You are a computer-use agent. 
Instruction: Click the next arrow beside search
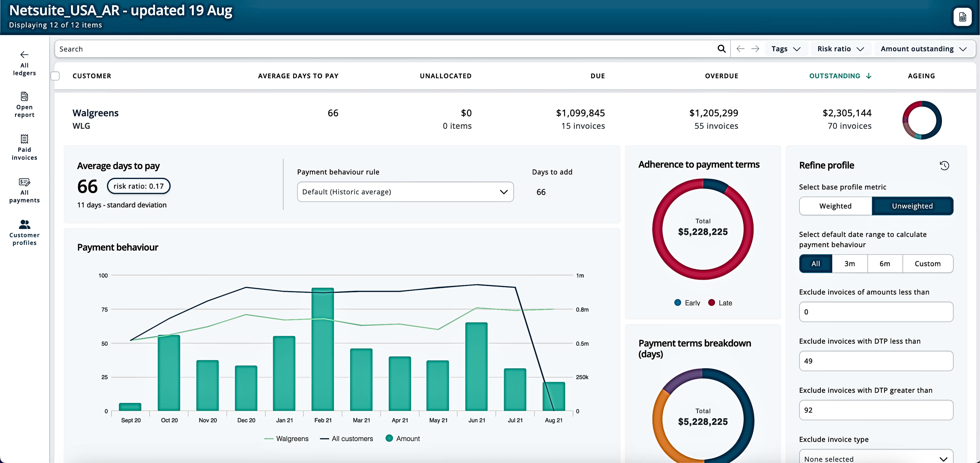tap(755, 49)
